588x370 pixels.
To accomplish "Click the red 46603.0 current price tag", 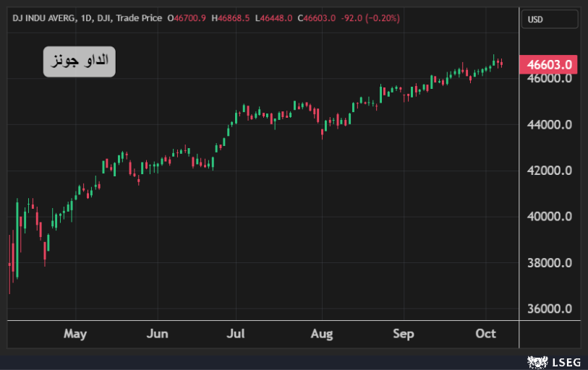I will coord(550,64).
